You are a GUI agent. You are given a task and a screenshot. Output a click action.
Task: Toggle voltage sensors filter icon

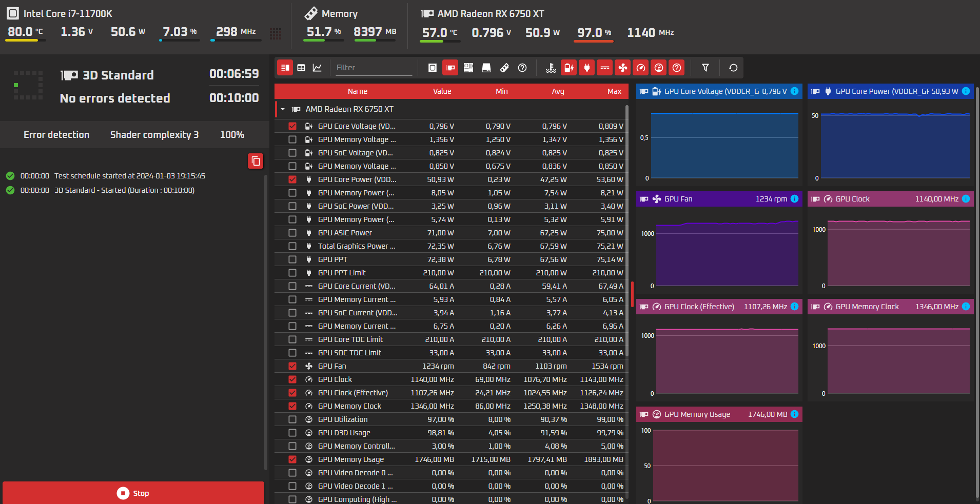[x=569, y=68]
